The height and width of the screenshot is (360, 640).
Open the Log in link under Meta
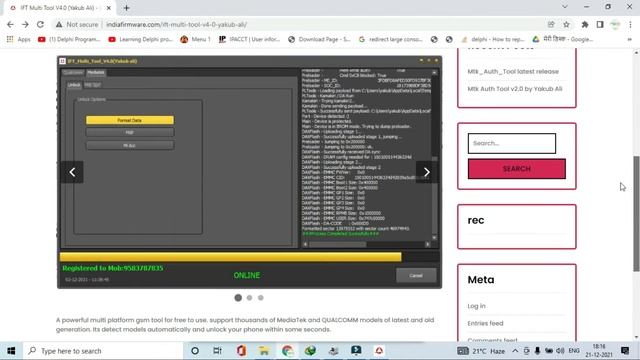point(476,306)
